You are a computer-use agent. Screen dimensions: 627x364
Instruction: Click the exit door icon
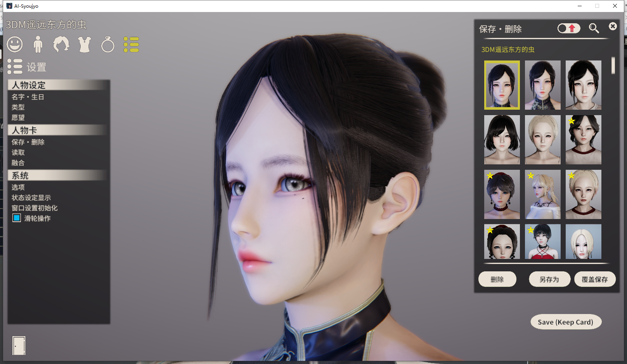19,345
